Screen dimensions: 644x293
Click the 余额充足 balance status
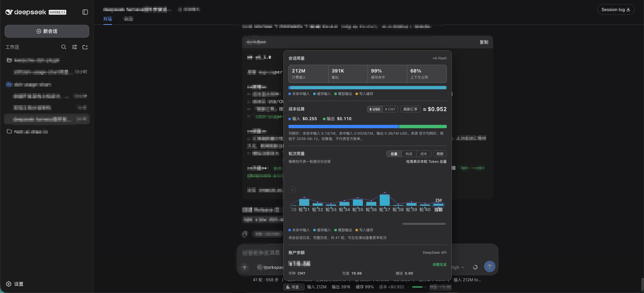tap(439, 264)
